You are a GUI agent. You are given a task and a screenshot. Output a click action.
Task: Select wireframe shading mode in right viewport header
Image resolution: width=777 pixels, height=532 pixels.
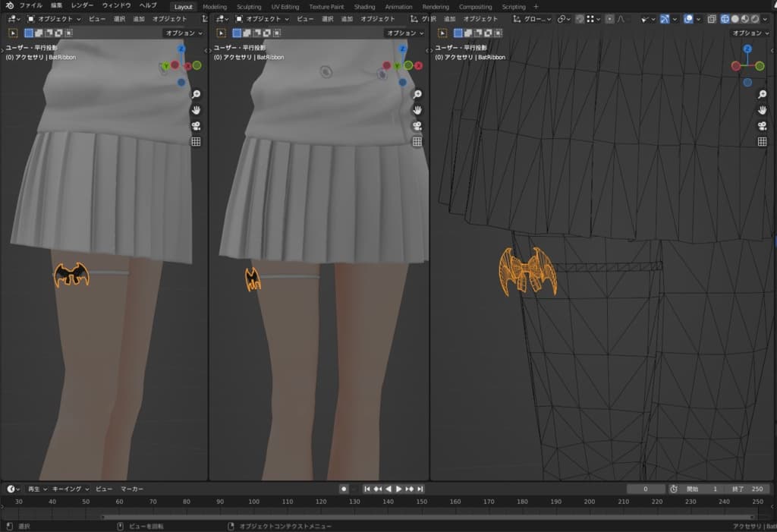[x=725, y=19]
